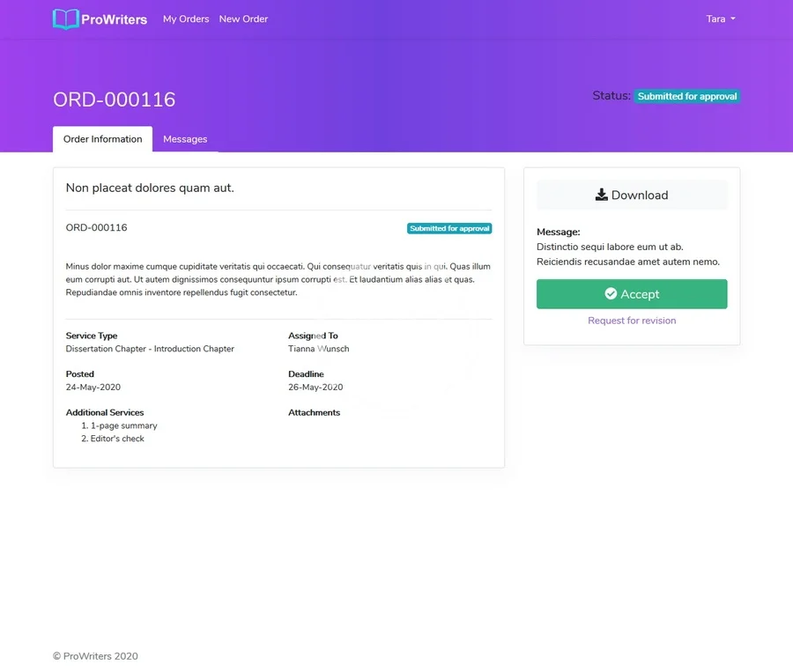Click the Editor's check list item
The width and height of the screenshot is (793, 672).
(117, 439)
